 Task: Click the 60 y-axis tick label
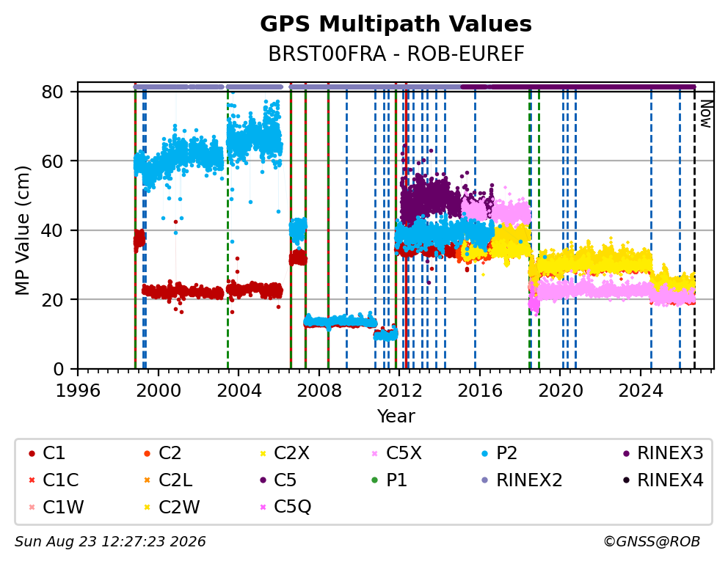tap(52, 161)
